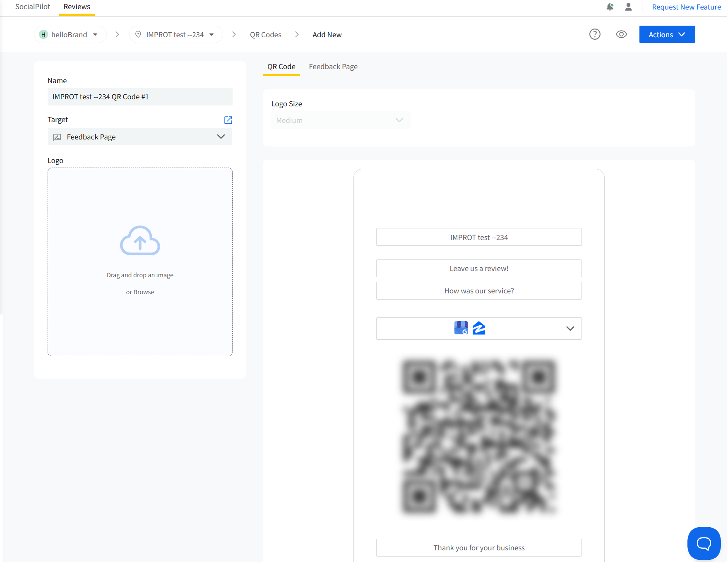728x564 pixels.
Task: Open target page in new window icon
Action: (228, 120)
